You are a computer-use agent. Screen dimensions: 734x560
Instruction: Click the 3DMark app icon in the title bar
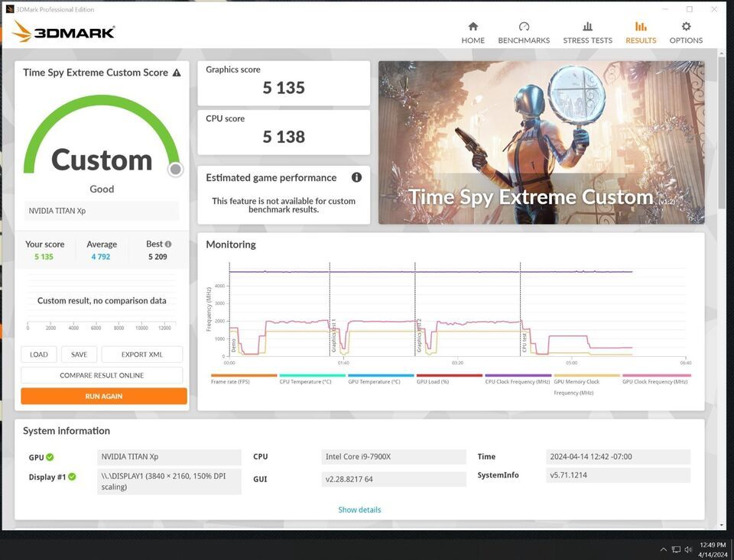click(10, 9)
